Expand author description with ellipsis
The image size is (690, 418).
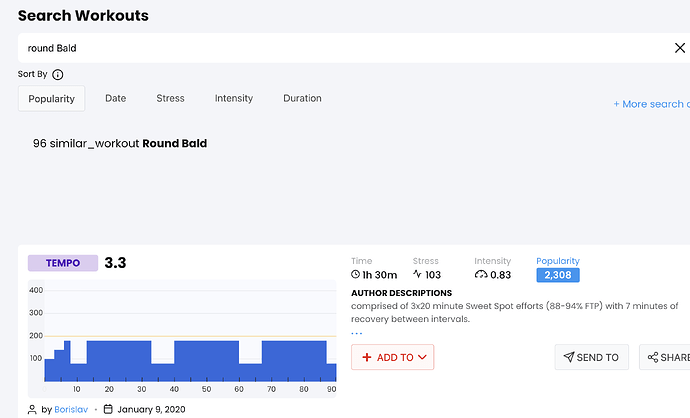pos(357,333)
